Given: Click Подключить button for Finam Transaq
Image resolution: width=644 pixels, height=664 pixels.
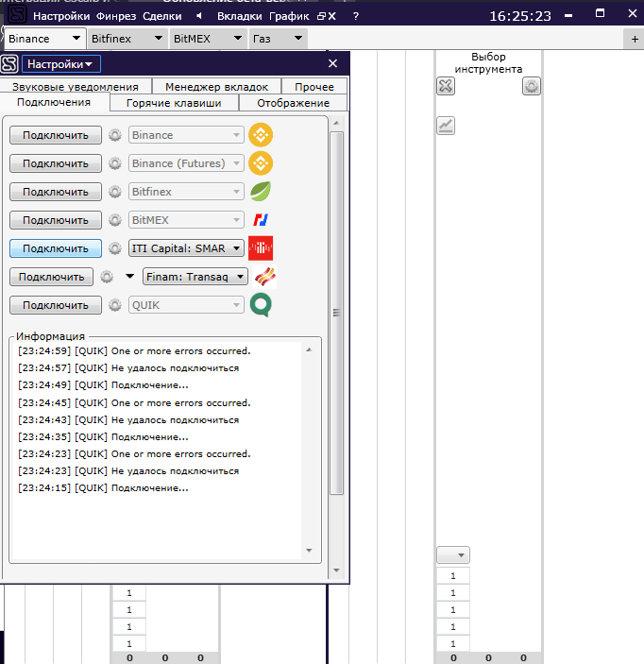Looking at the screenshot, I should 51,277.
